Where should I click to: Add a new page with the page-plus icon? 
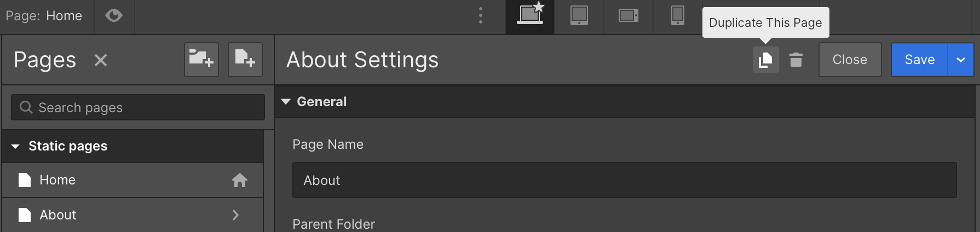coord(245,59)
